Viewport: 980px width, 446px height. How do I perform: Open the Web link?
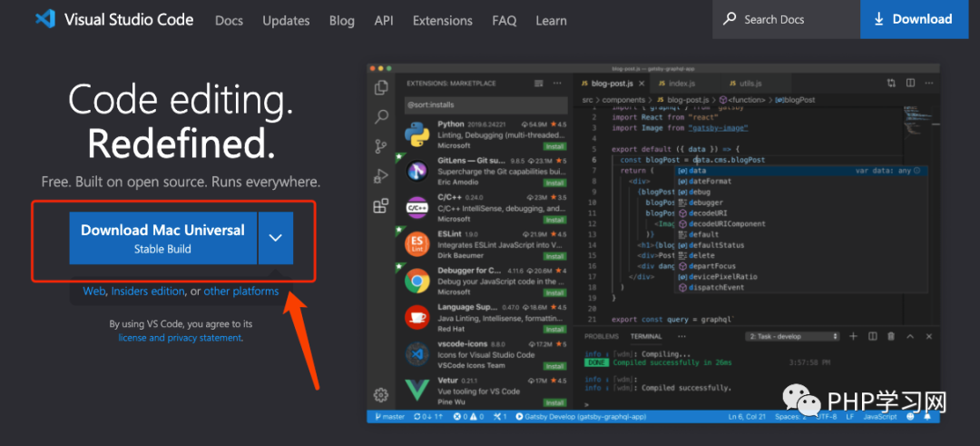(93, 292)
